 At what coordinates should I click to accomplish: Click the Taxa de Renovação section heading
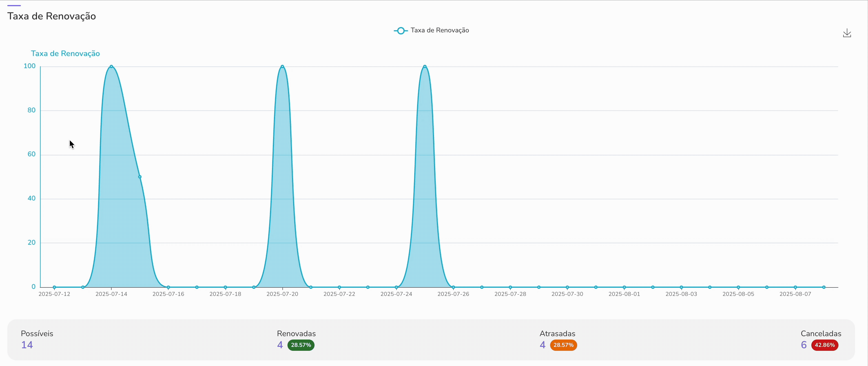(52, 16)
